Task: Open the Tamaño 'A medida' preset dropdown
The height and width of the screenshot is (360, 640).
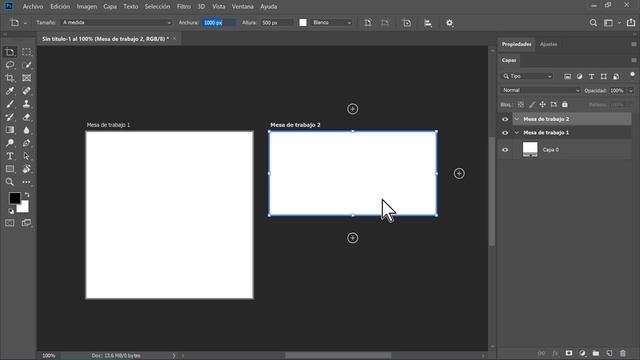Action: point(116,23)
